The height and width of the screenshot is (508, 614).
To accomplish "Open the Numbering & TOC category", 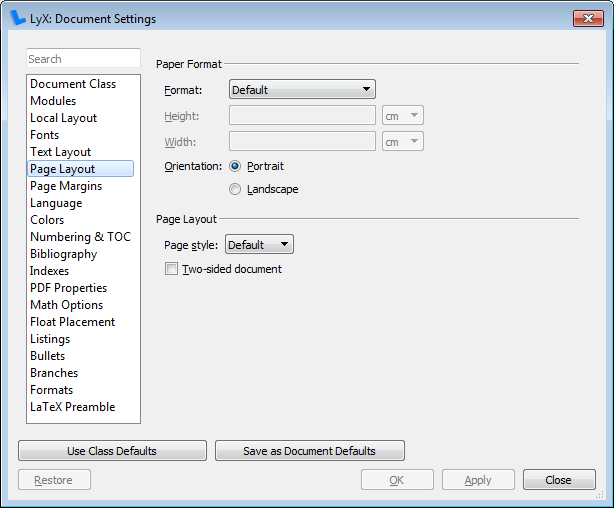I will (81, 237).
